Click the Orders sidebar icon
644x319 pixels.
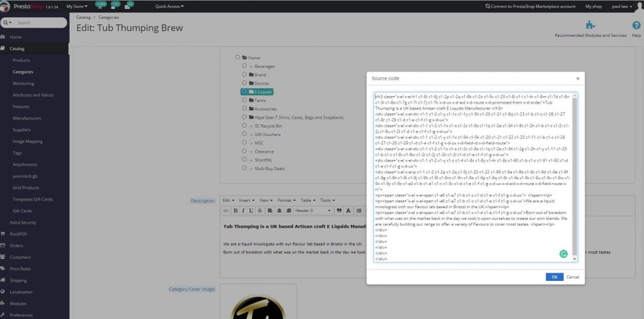(x=3, y=246)
